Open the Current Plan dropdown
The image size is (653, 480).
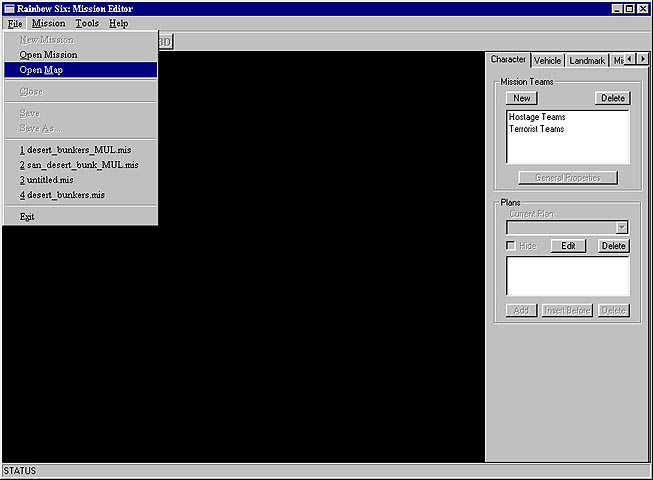[621, 227]
